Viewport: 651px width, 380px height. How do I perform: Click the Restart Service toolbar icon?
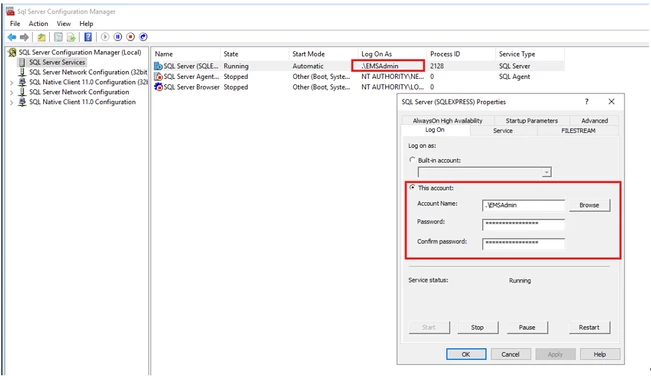143,37
